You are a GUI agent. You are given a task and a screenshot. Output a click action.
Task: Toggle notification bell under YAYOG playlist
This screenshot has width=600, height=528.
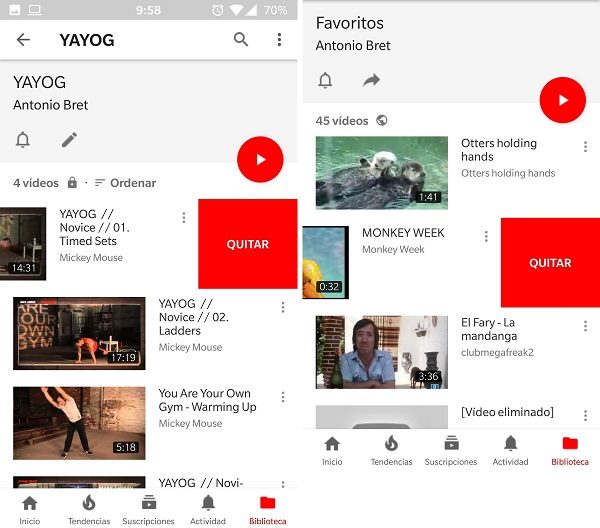23,140
